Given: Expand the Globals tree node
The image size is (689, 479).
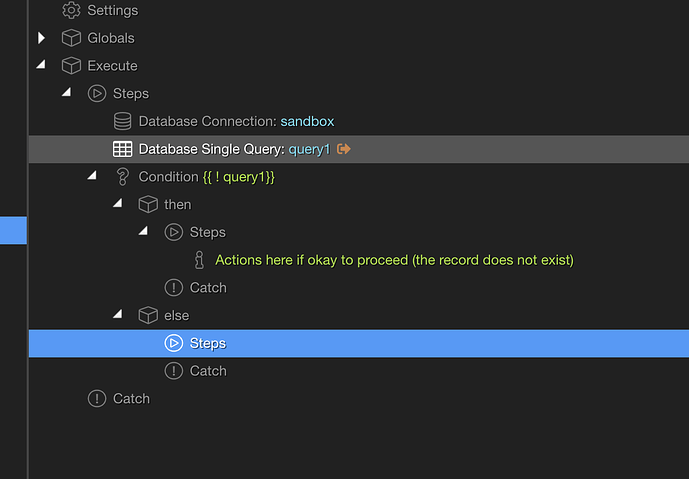Looking at the screenshot, I should (x=42, y=38).
